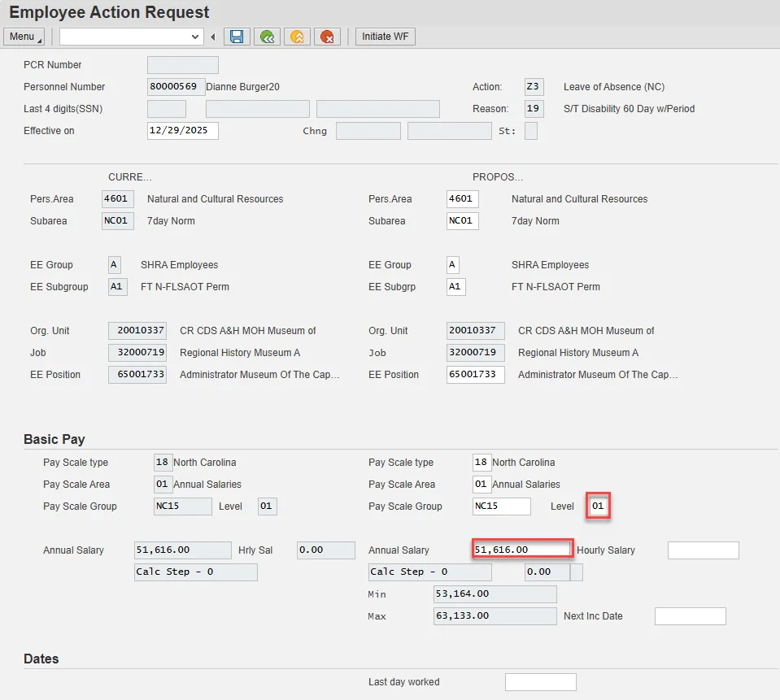The height and width of the screenshot is (700, 780).
Task: Click the Next Inc Date field
Action: click(690, 616)
